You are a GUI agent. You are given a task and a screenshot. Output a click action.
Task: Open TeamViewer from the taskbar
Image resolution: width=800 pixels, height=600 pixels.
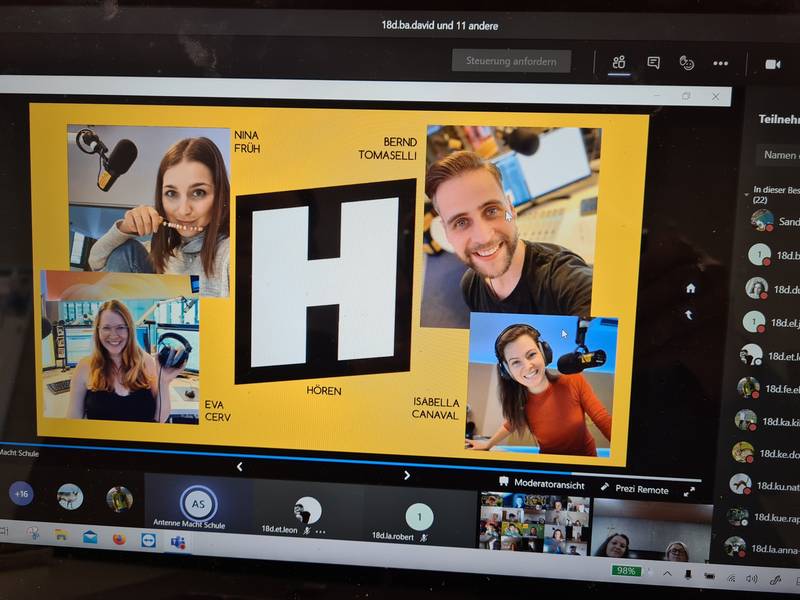(x=148, y=540)
